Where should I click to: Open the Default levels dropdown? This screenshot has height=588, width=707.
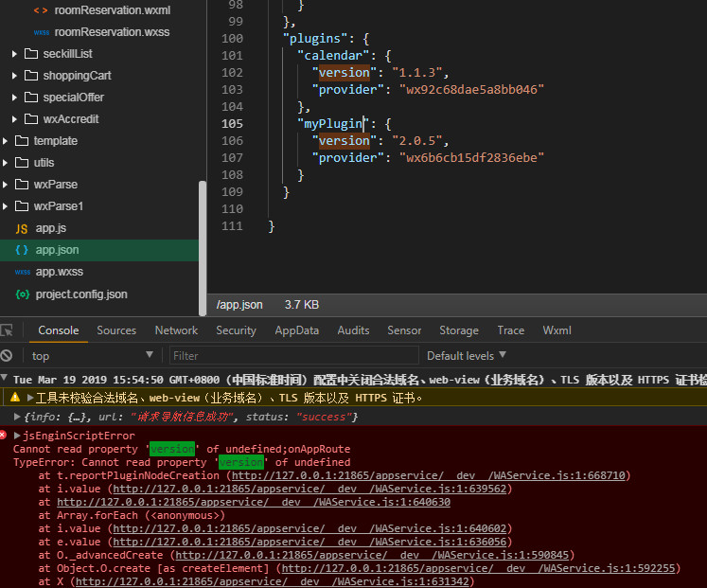click(467, 356)
